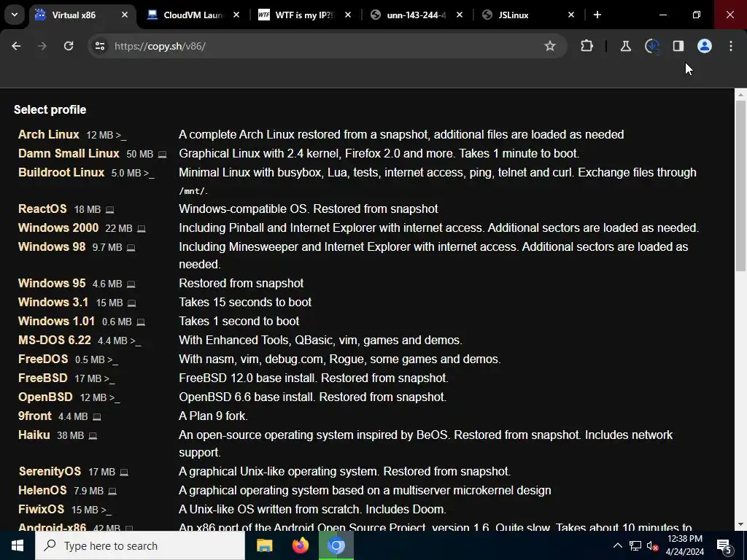Open the tab search dropdown arrow
The height and width of the screenshot is (560, 747).
click(x=15, y=15)
